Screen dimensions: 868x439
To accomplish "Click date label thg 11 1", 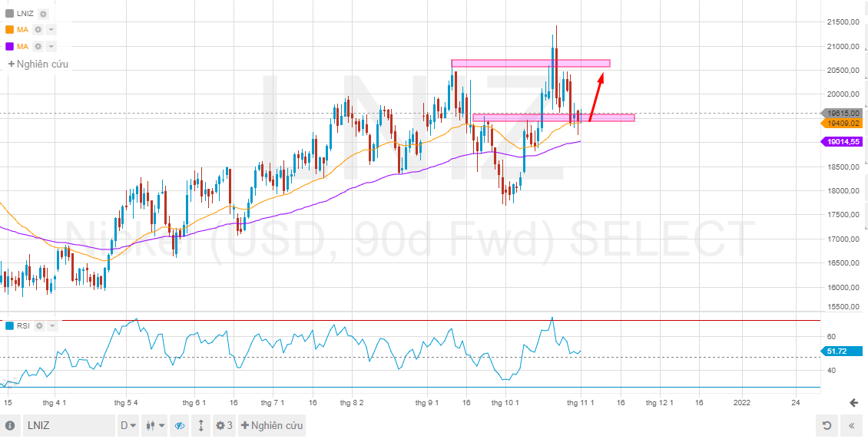I will click(581, 402).
